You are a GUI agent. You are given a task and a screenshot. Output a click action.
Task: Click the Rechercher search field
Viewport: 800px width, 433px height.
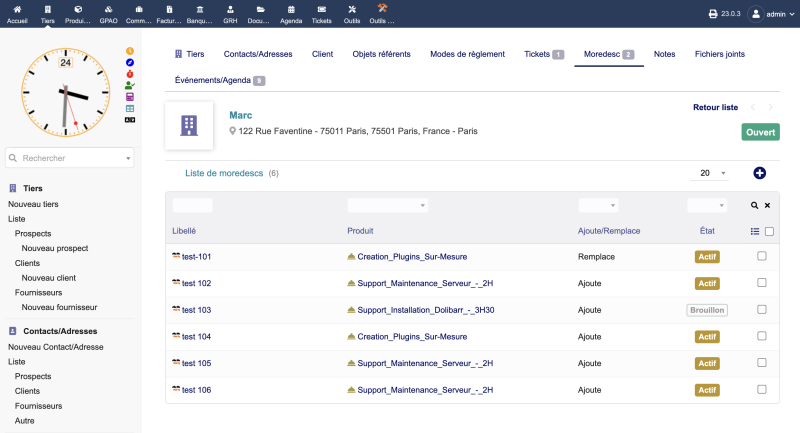[x=70, y=158]
